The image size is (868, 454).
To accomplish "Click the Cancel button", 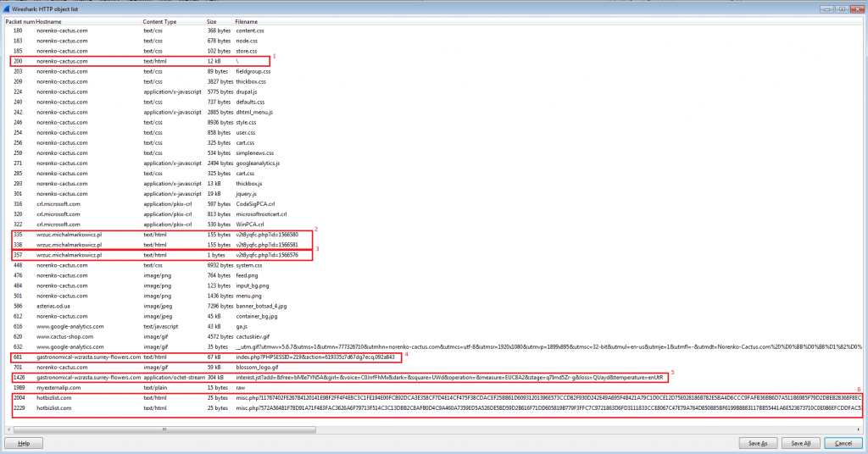I will [x=843, y=443].
